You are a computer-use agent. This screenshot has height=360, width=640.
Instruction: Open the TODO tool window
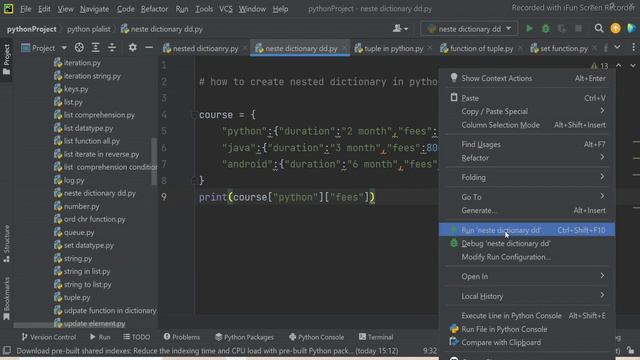pyautogui.click(x=137, y=337)
